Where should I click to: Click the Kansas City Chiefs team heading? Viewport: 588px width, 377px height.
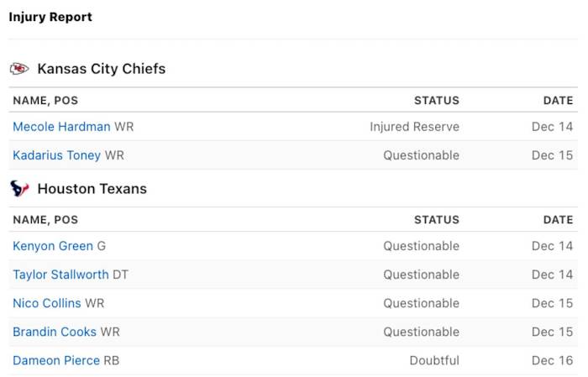[x=101, y=69]
